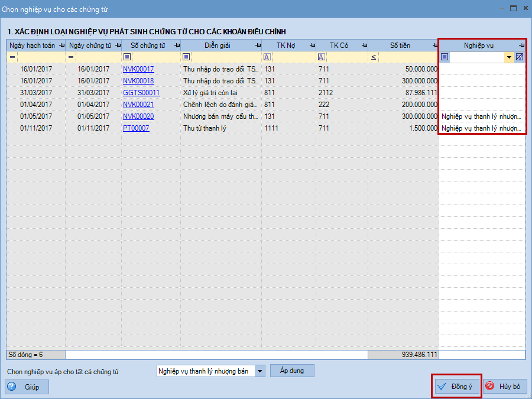Open voucher link NVK00017
Image resolution: width=532 pixels, height=399 pixels.
coord(138,69)
